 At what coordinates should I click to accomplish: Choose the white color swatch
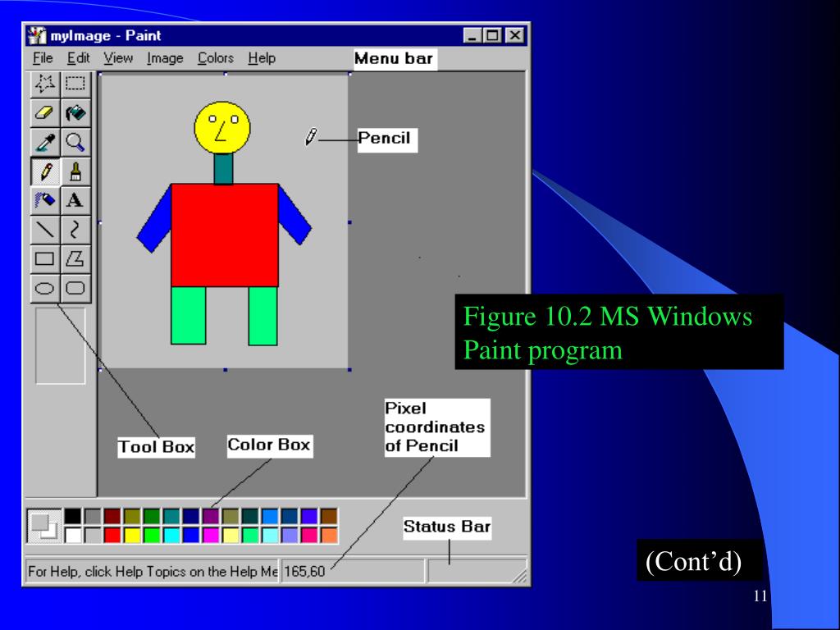click(73, 535)
